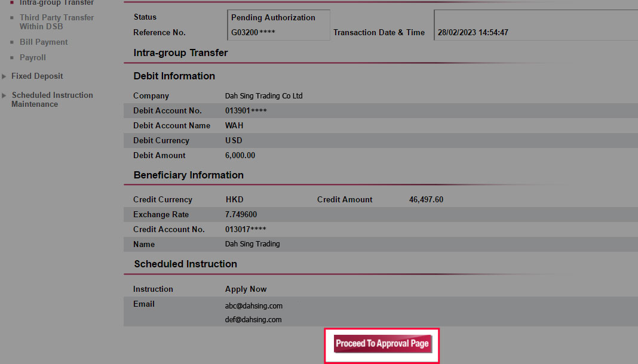
Task: Click credit amount 46,497.60
Action: click(x=426, y=199)
